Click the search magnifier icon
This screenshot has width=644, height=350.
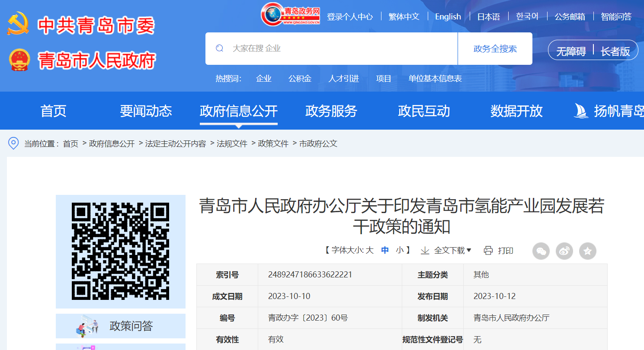[x=220, y=48]
